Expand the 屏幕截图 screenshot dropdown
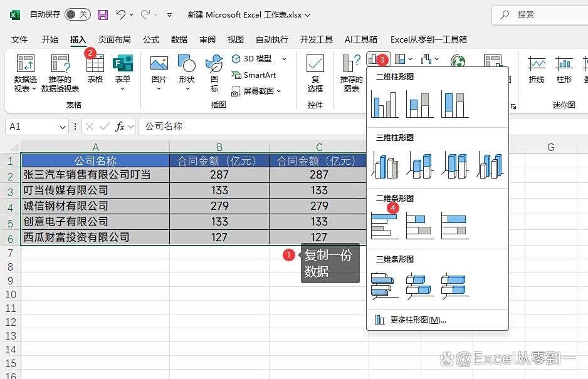The width and height of the screenshot is (588, 379). 278,91
